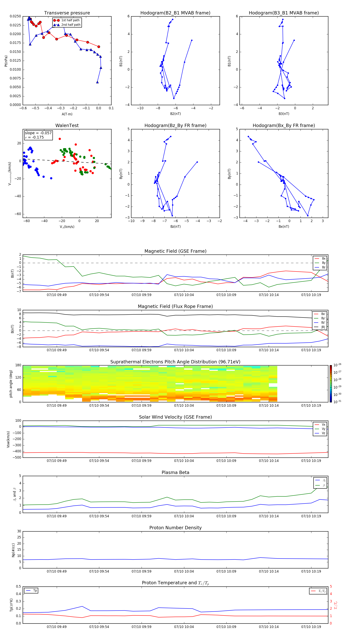Select the "Magnetic Field (GSE Frame)" title
Image resolution: width=351 pixels, height=644 pixels.
[x=175, y=251]
